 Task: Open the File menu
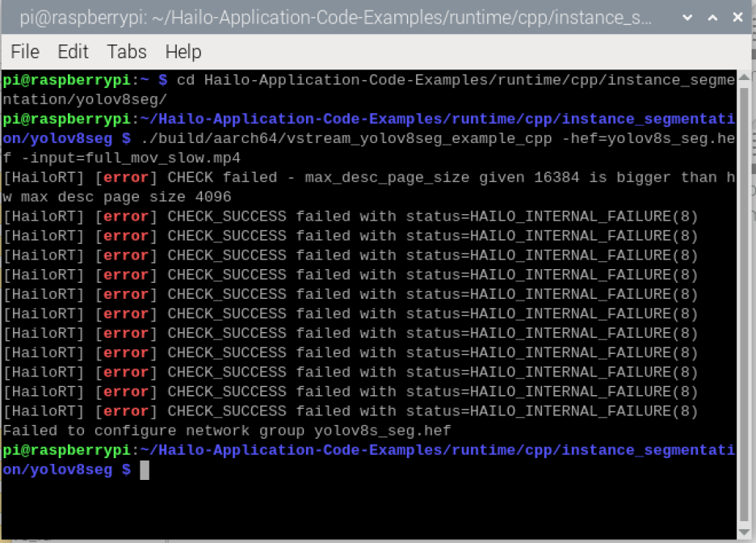[25, 52]
